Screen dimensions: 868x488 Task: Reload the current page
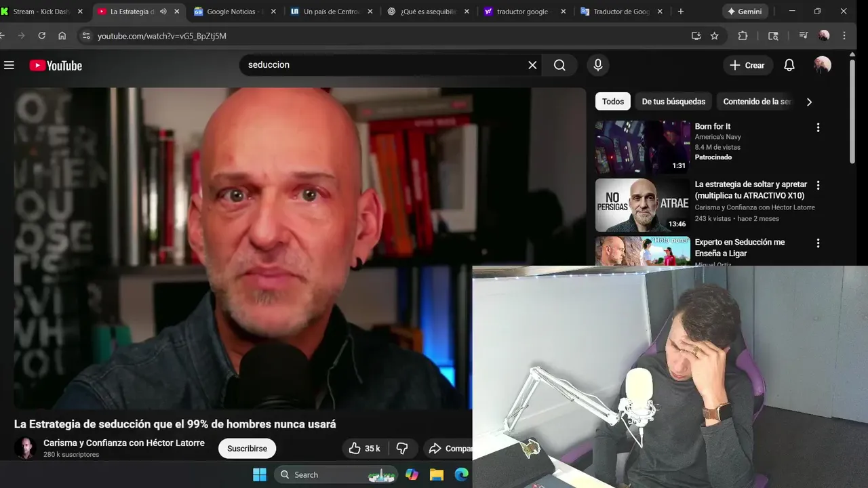click(x=41, y=36)
